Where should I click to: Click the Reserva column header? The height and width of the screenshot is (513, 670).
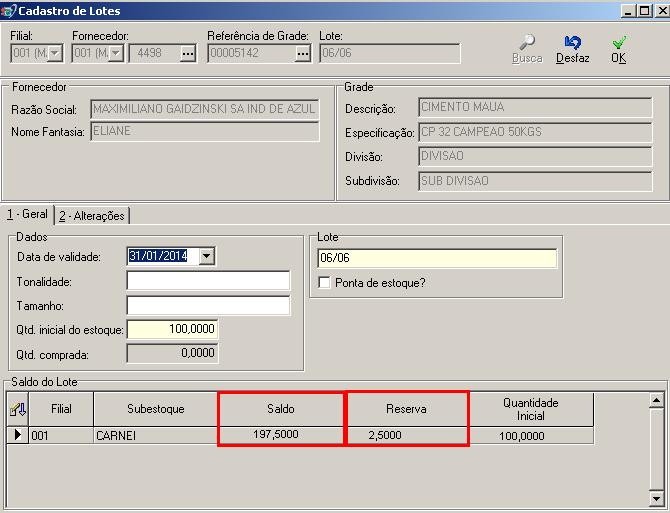[406, 409]
